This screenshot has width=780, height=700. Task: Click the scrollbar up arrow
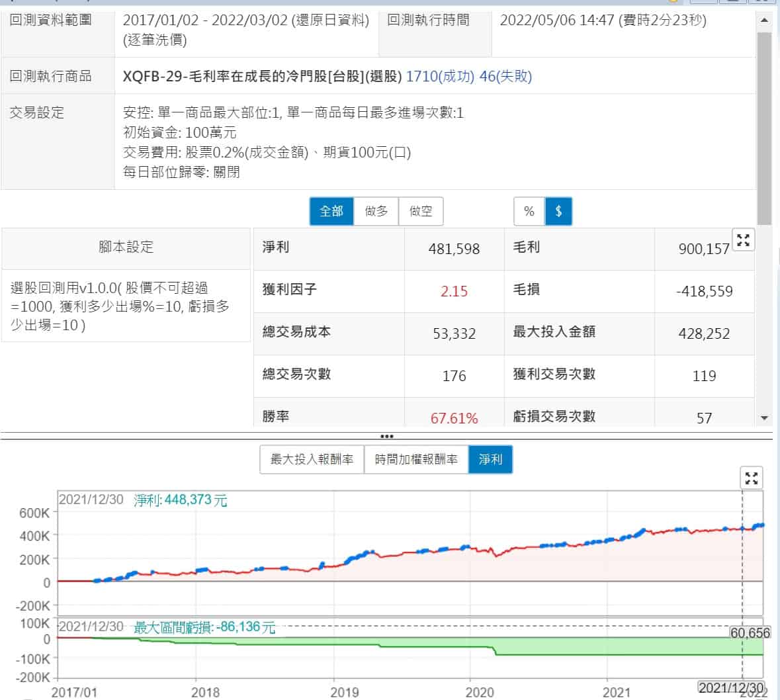pyautogui.click(x=764, y=21)
